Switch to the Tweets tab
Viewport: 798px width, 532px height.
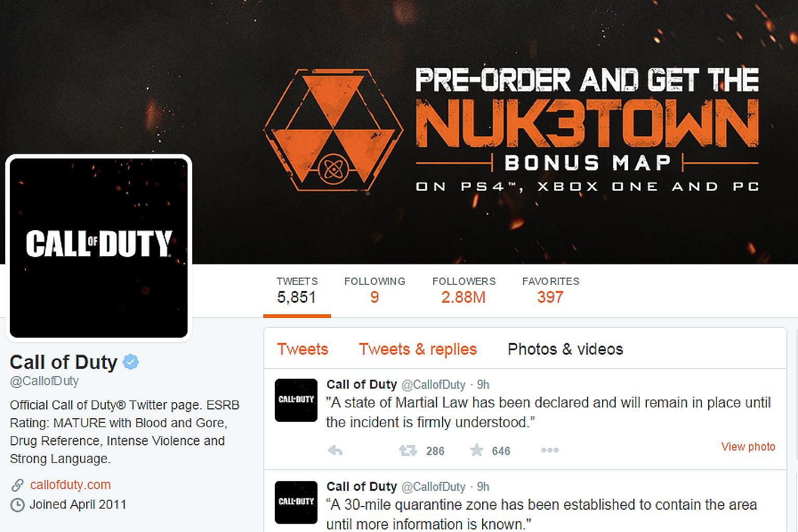(x=303, y=349)
